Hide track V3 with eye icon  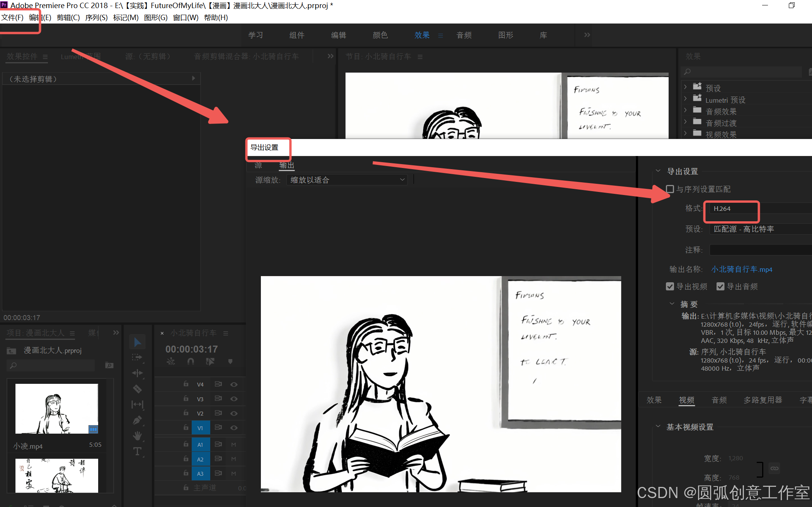tap(234, 399)
